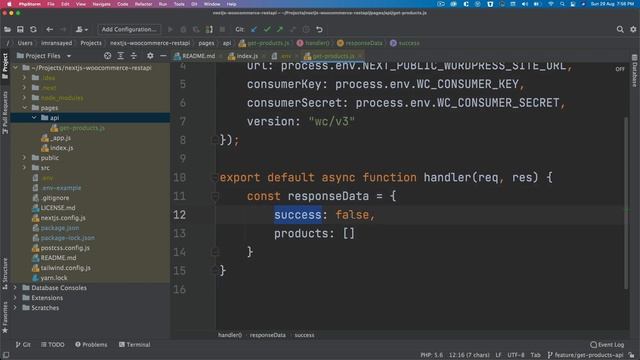The image size is (640, 360).
Task: Select tailwind.config.js file
Action: coord(65,268)
